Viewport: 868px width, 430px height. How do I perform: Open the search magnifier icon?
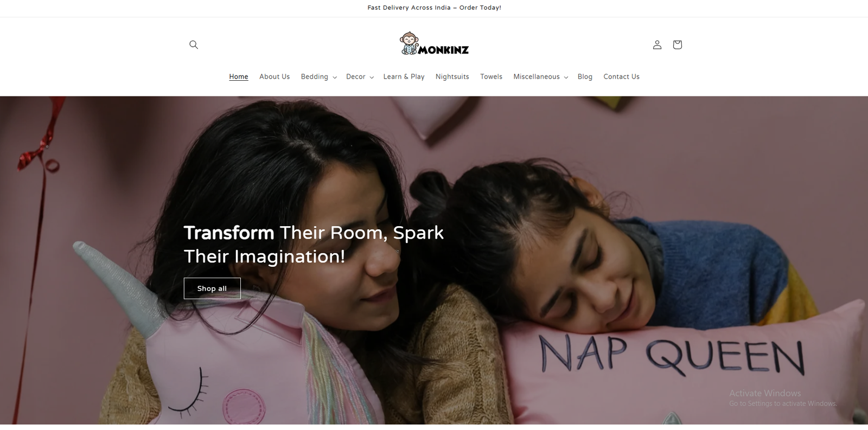pyautogui.click(x=194, y=44)
